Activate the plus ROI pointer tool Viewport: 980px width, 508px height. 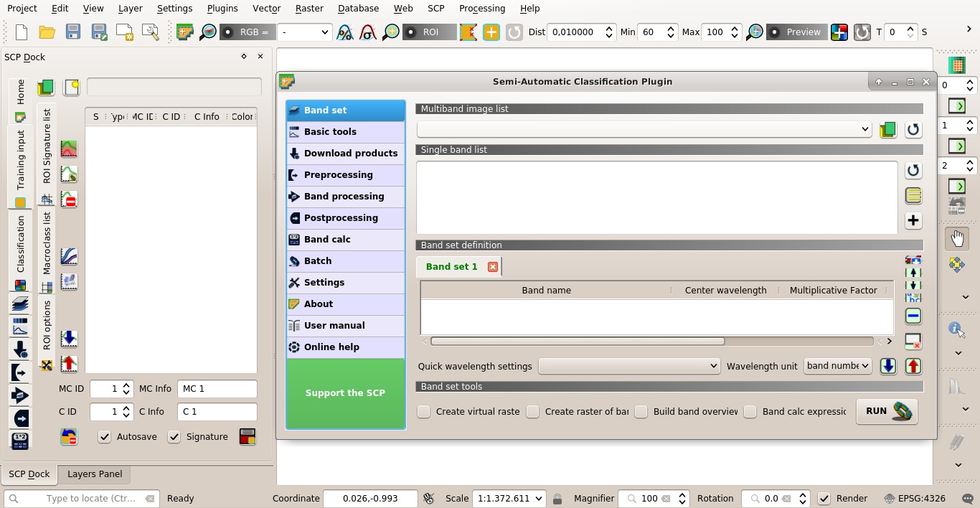pyautogui.click(x=491, y=32)
